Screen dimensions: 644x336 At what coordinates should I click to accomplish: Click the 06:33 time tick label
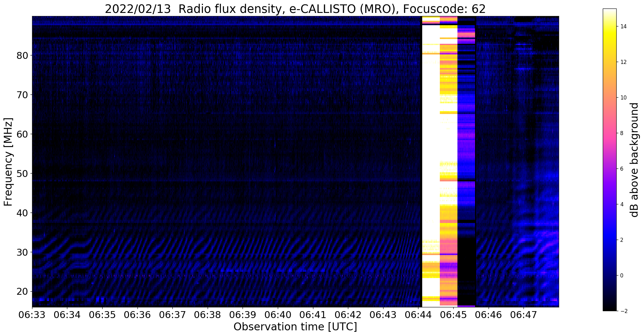coord(32,314)
